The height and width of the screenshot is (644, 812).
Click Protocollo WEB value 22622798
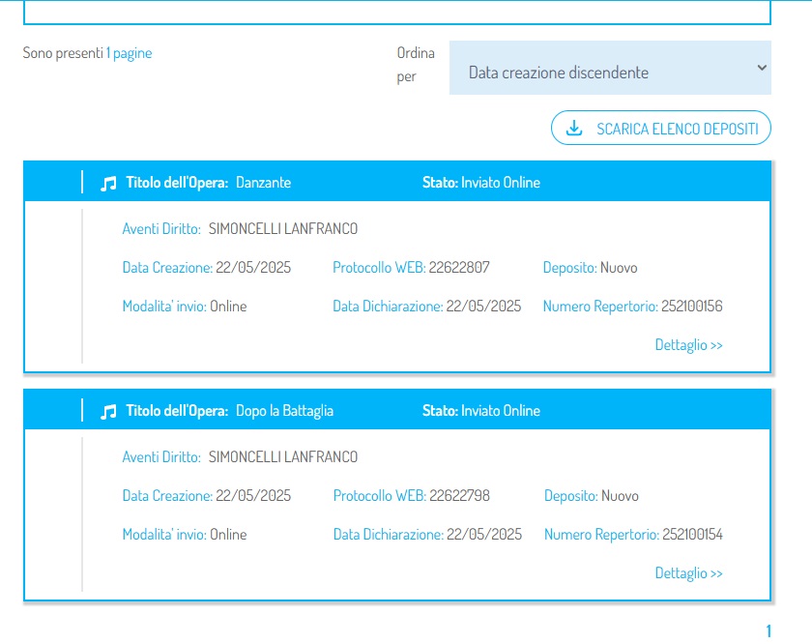(459, 496)
